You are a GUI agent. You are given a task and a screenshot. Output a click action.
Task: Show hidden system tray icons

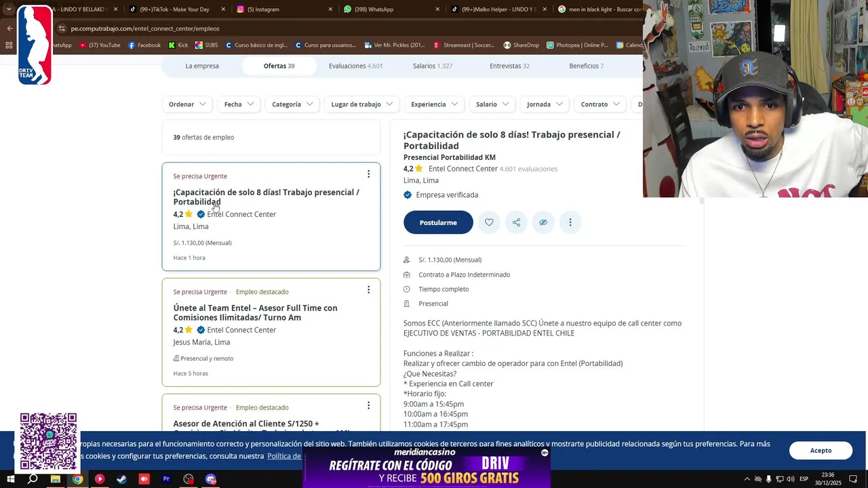click(x=747, y=479)
